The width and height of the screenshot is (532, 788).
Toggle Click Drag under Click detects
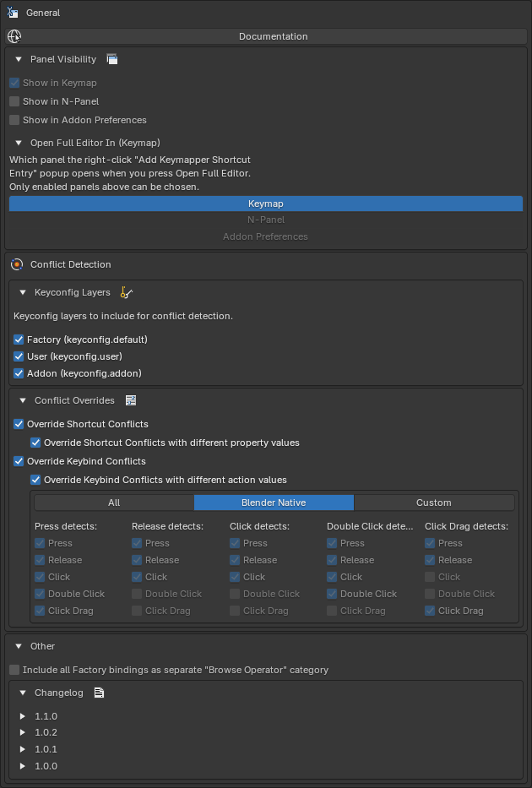tap(235, 611)
